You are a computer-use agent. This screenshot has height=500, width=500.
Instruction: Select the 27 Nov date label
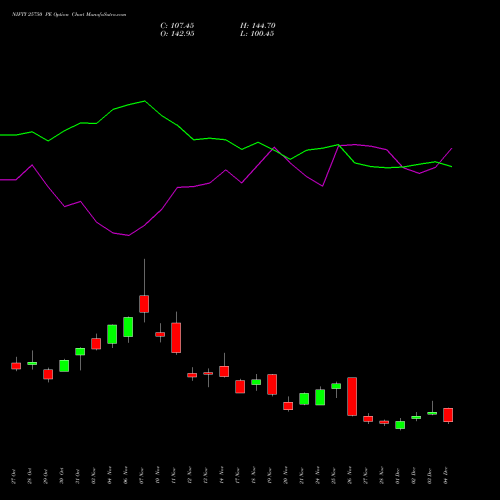click(365, 476)
